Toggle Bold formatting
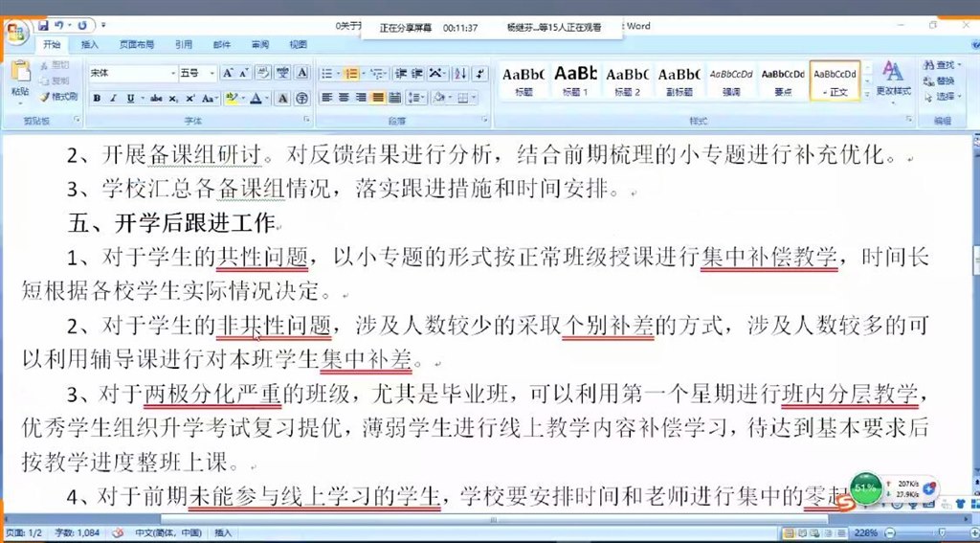Screen dimensions: 980x543 point(97,99)
